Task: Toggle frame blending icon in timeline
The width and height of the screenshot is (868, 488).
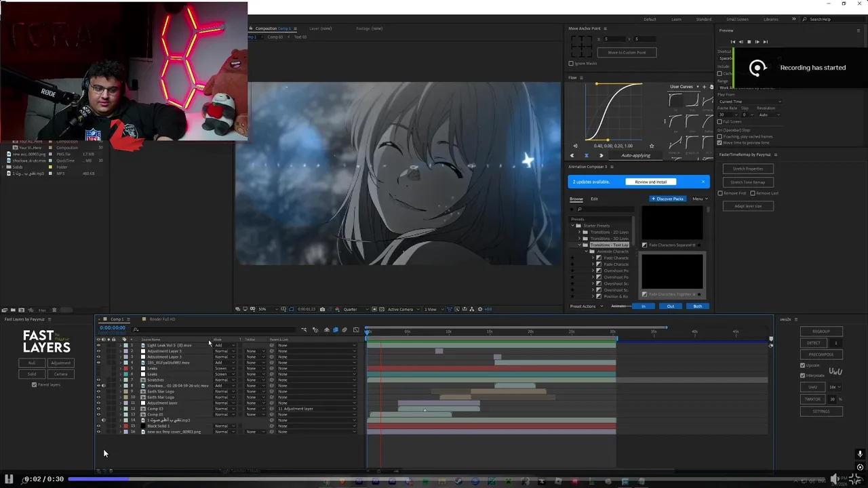Action: [335, 330]
